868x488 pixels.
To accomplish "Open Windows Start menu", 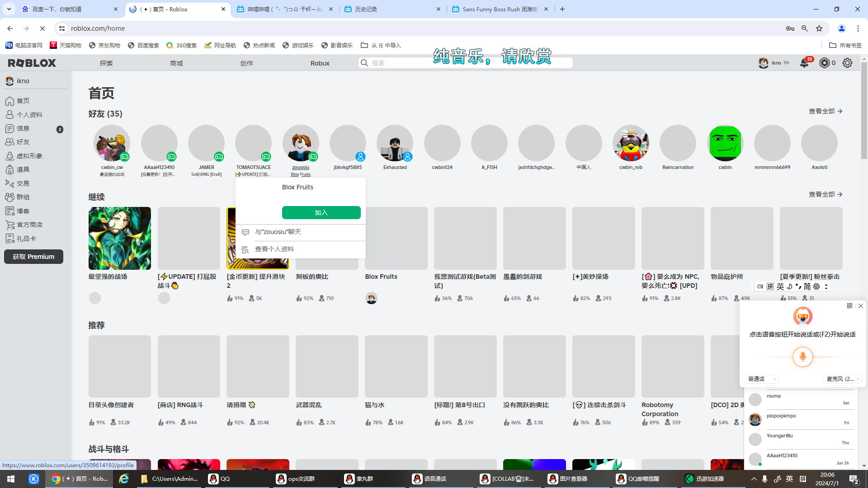I will [11, 479].
